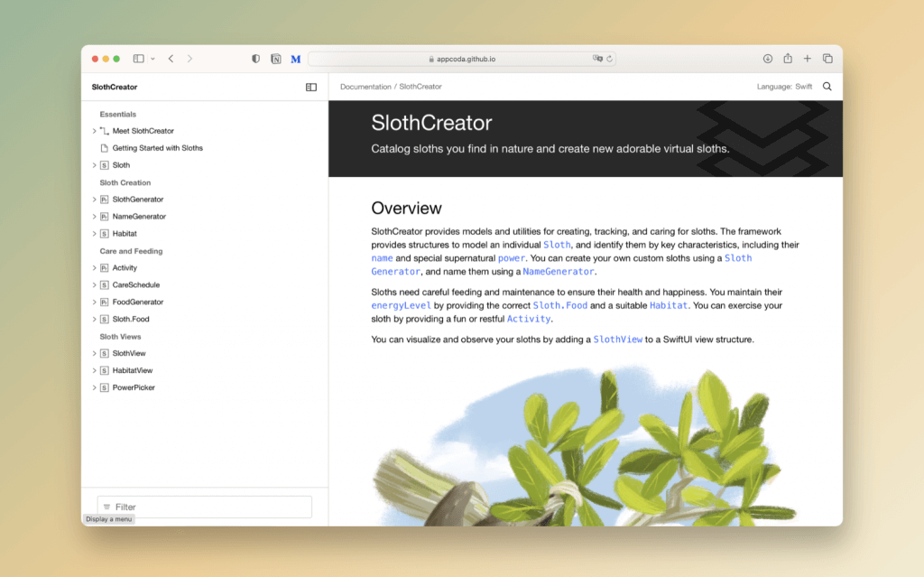Reload the page using address bar icon
Screen dimensions: 924x577
coord(610,59)
